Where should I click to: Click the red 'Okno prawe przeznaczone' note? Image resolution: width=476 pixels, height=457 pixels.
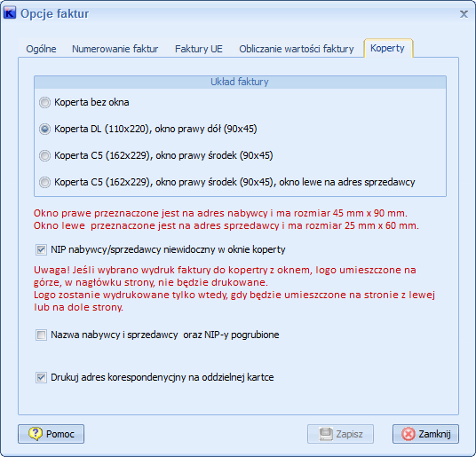[220, 213]
